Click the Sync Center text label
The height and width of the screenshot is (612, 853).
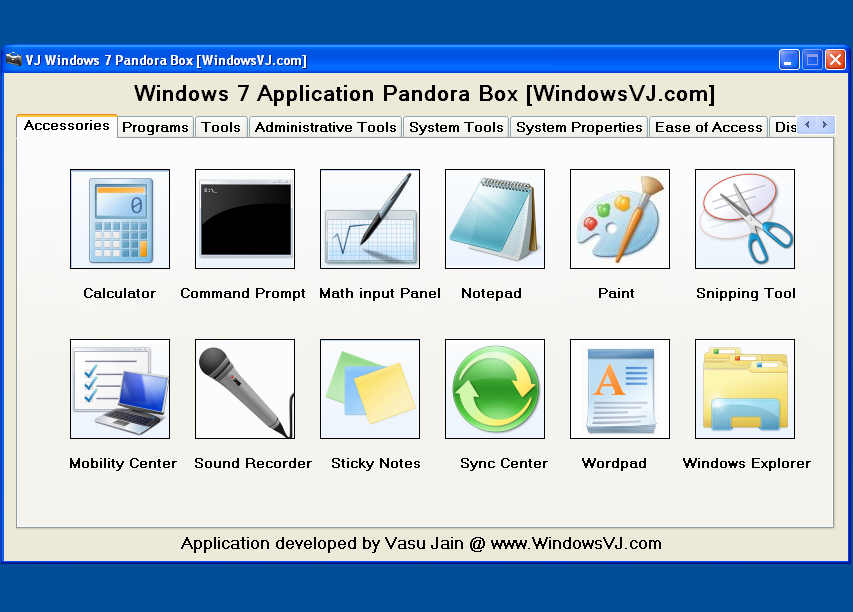pyautogui.click(x=504, y=463)
